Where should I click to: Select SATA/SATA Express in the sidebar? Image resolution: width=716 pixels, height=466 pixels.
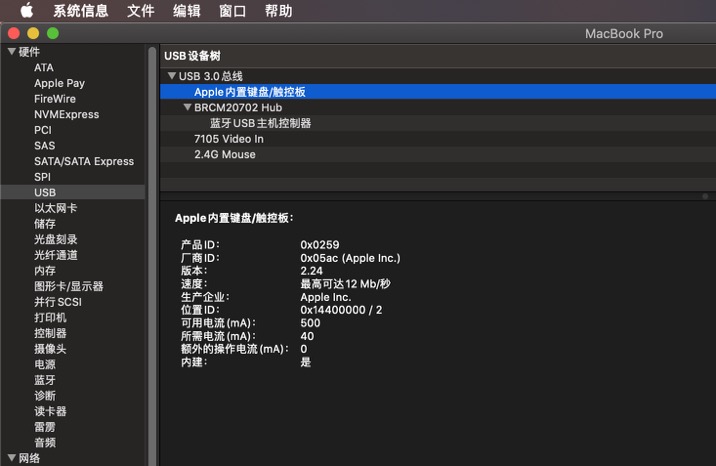coord(84,161)
